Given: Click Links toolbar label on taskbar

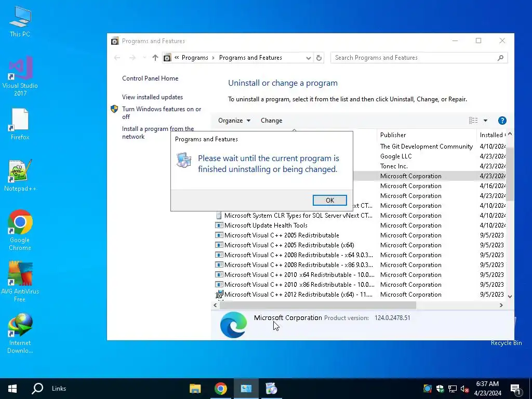Looking at the screenshot, I should click(59, 389).
